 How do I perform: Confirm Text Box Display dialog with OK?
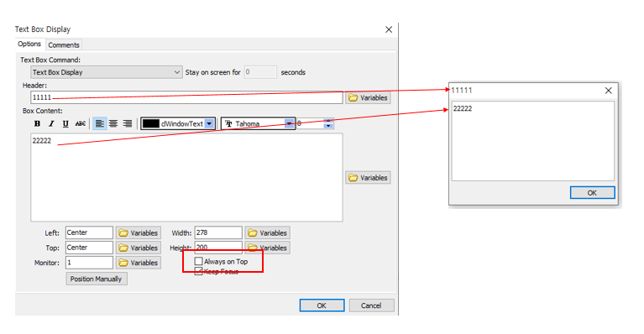(x=322, y=305)
